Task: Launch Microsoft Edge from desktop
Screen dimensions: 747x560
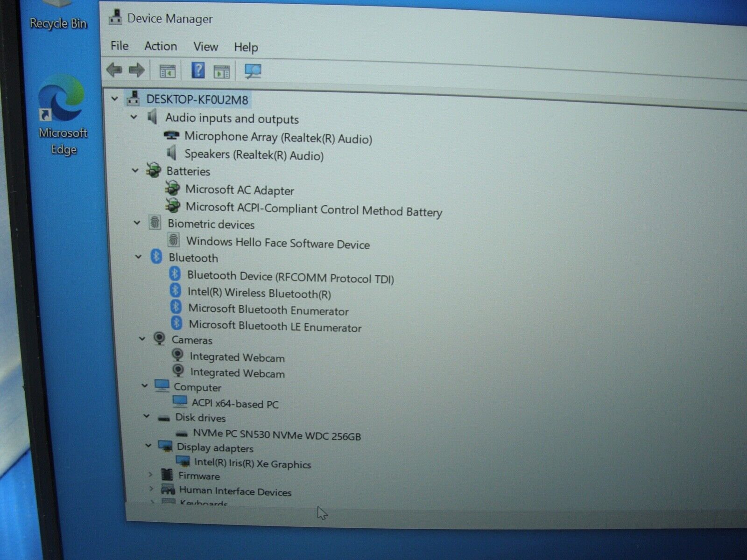Action: pos(63,115)
